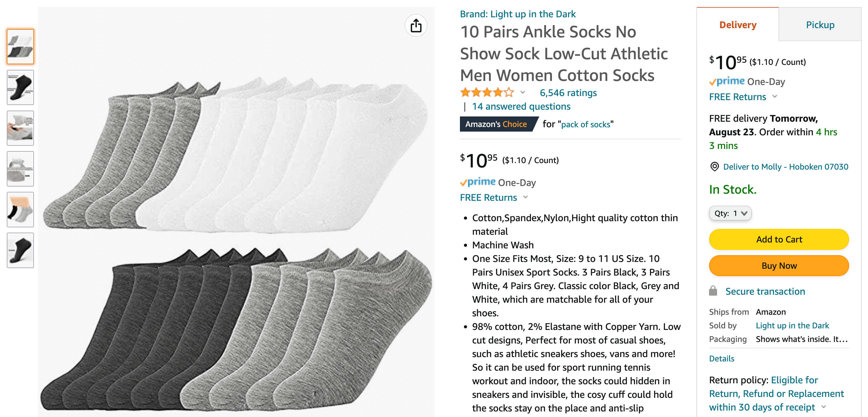Click the Prime checkmark in buy box
This screenshot has width=868, height=417.
tap(713, 81)
